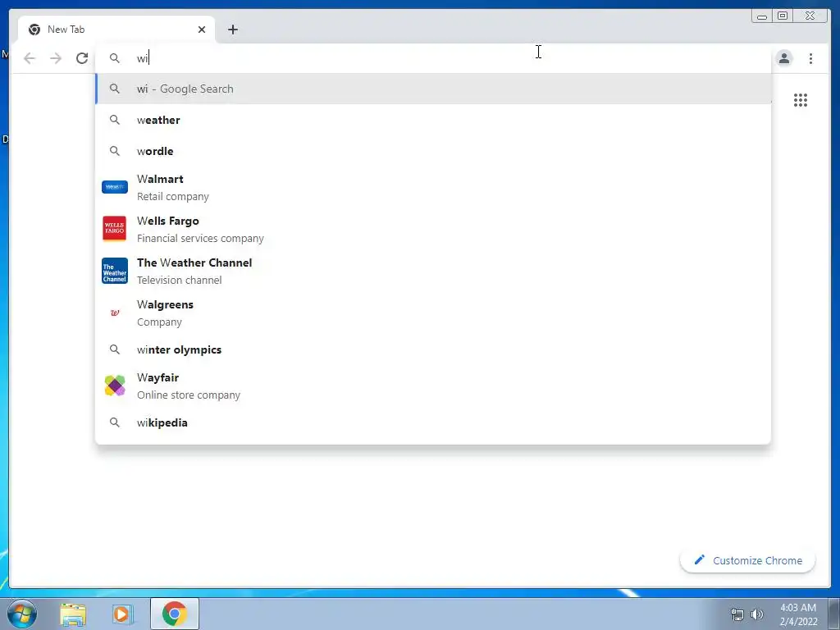This screenshot has width=840, height=630.
Task: Pick the Walgreens Company suggestion
Action: [433, 313]
